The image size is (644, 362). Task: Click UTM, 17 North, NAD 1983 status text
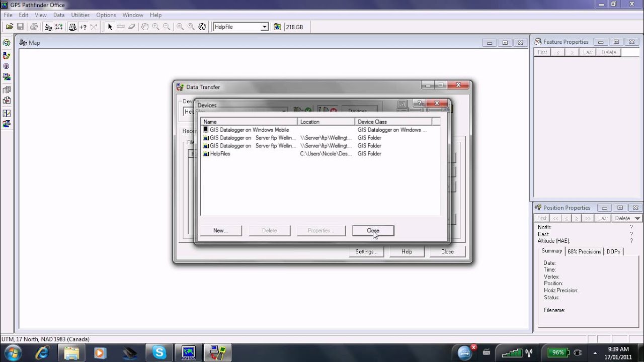click(x=45, y=339)
